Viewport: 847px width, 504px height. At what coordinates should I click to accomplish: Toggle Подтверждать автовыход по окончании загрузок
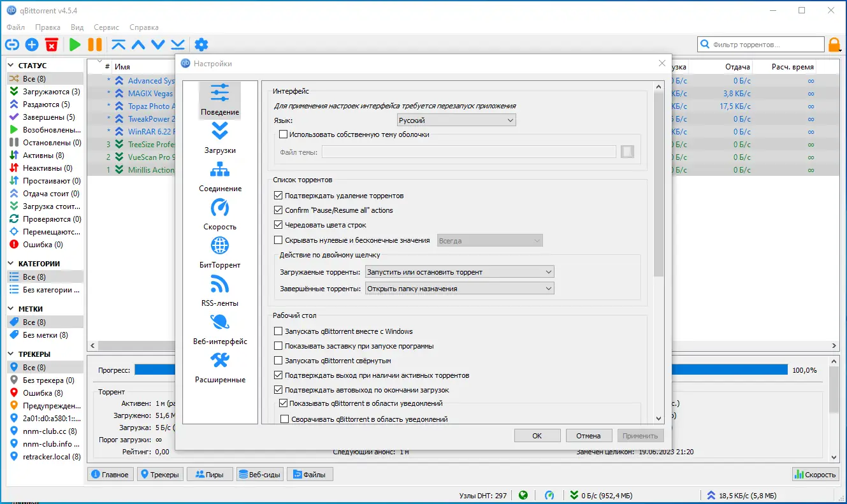[x=278, y=390]
